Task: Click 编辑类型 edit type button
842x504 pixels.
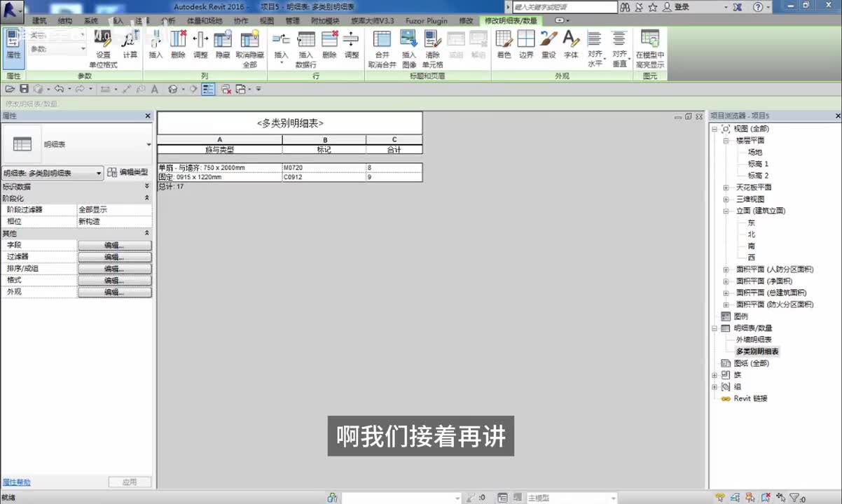Action: pyautogui.click(x=128, y=172)
